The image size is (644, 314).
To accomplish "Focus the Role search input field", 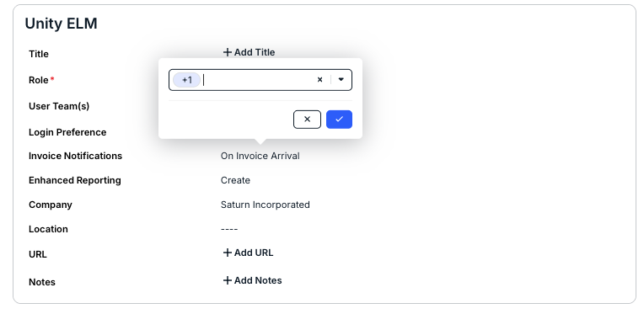I will 259,80.
